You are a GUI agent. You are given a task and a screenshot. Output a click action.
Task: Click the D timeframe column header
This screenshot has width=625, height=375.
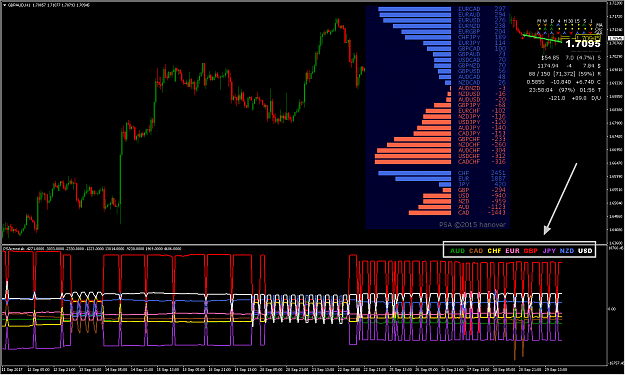pos(552,21)
